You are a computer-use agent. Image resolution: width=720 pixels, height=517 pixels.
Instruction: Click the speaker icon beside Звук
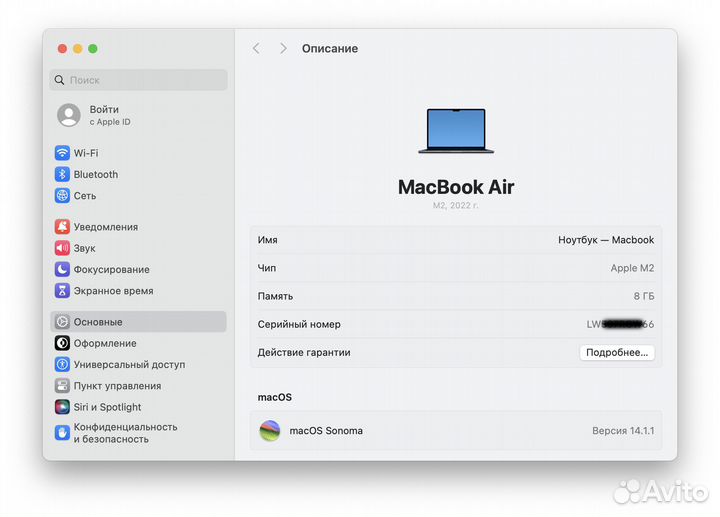click(62, 248)
